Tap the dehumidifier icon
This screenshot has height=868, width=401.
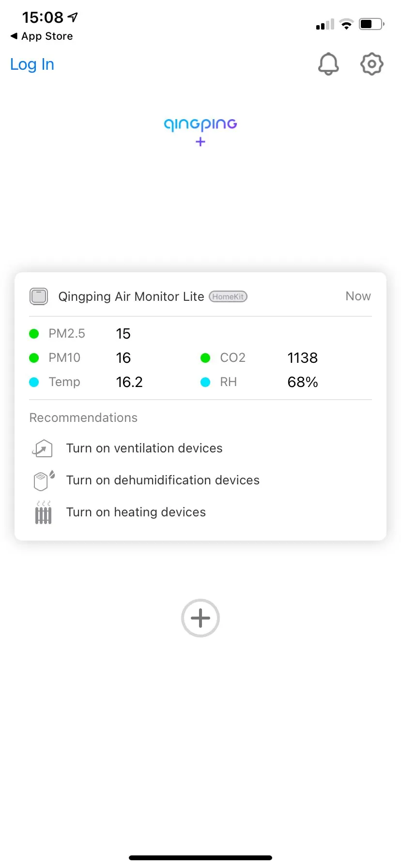[44, 480]
